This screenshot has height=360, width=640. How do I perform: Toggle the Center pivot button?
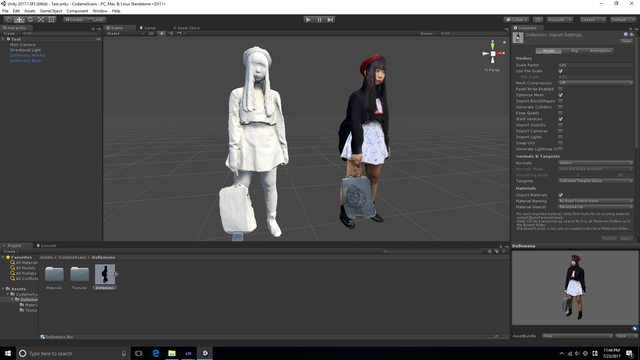(x=74, y=20)
